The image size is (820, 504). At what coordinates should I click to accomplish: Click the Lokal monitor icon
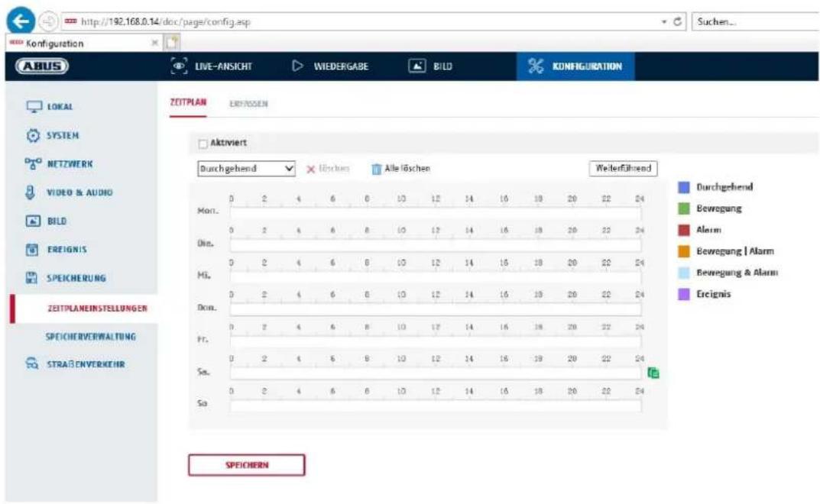pos(34,107)
